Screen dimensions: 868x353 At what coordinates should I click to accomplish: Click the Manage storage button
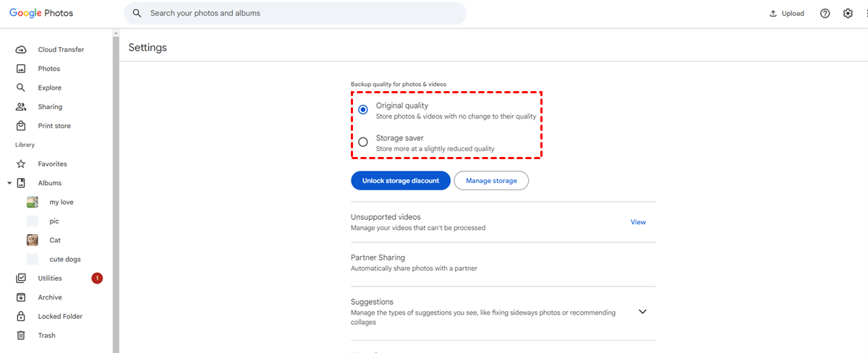pos(491,181)
